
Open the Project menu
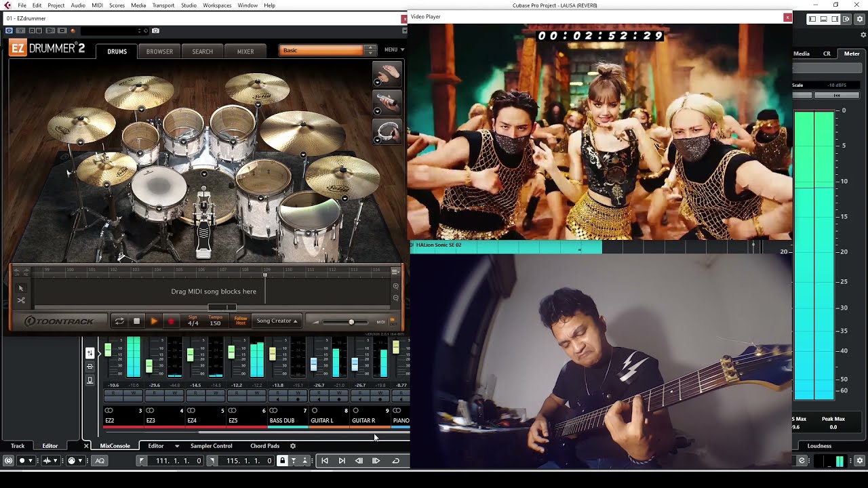coord(56,5)
